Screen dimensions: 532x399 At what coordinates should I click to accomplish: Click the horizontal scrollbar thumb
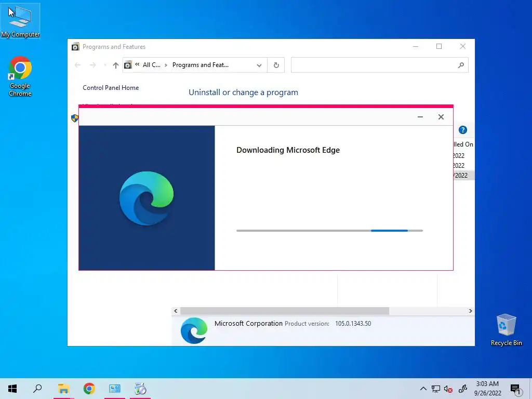click(284, 311)
